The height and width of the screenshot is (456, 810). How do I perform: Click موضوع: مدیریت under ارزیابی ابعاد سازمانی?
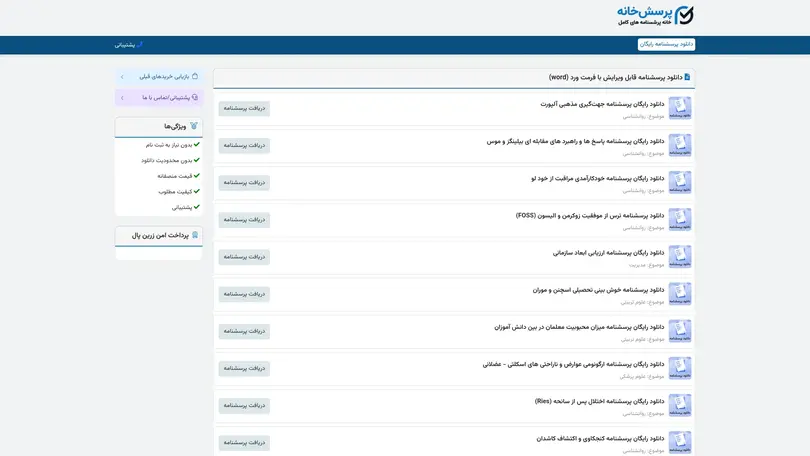point(646,265)
